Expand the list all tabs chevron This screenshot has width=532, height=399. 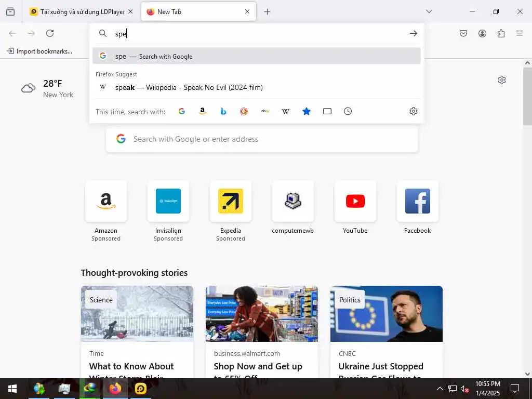(429, 11)
